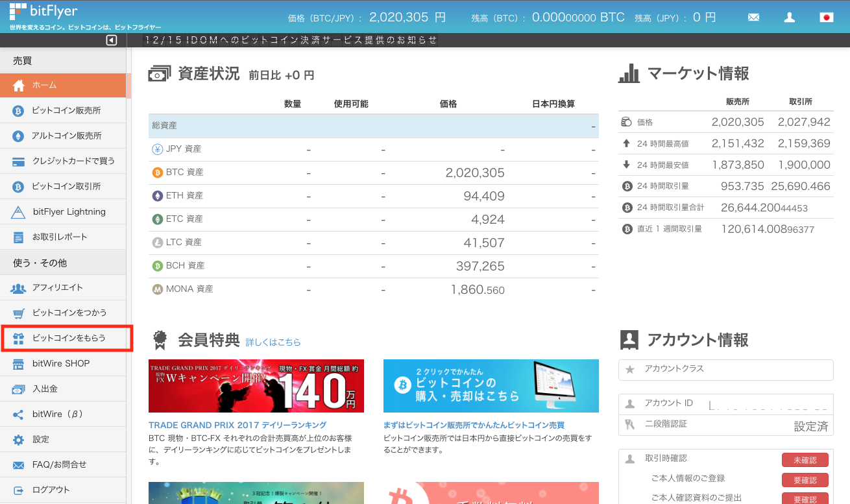Click the Litecoin icon beside LTC 資産
The image size is (850, 504).
[x=157, y=243]
